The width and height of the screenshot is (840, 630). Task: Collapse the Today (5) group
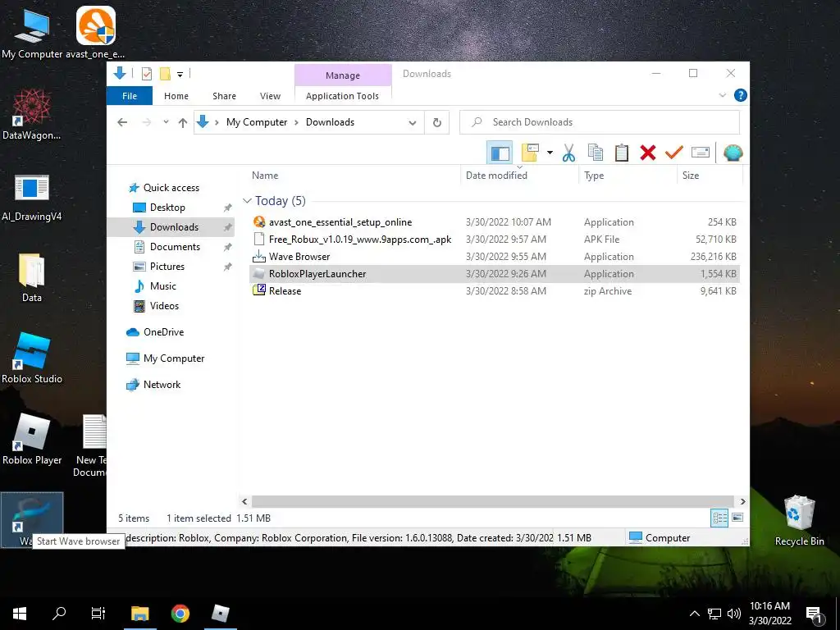click(x=247, y=201)
